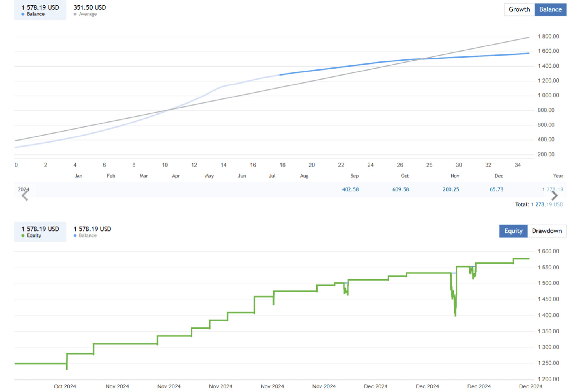Image resolution: width=570 pixels, height=392 pixels.
Task: Click the blue Balance legend dot in the top chart
Action: pyautogui.click(x=23, y=14)
